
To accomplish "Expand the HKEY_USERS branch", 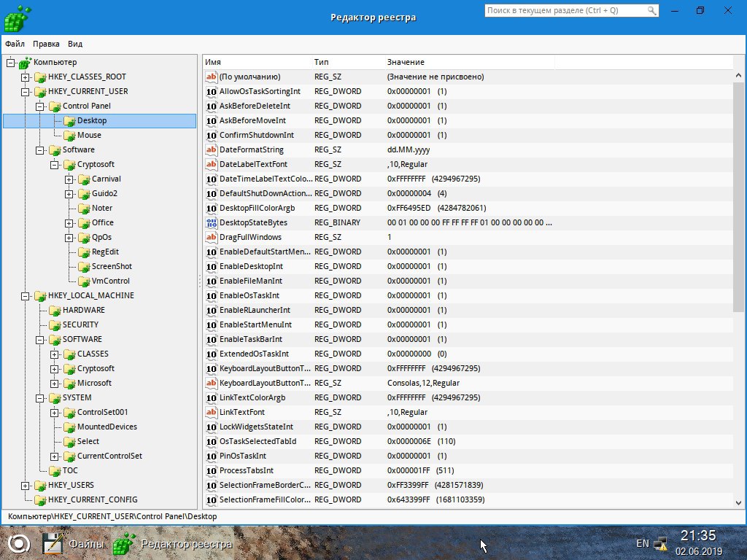I will [x=26, y=486].
